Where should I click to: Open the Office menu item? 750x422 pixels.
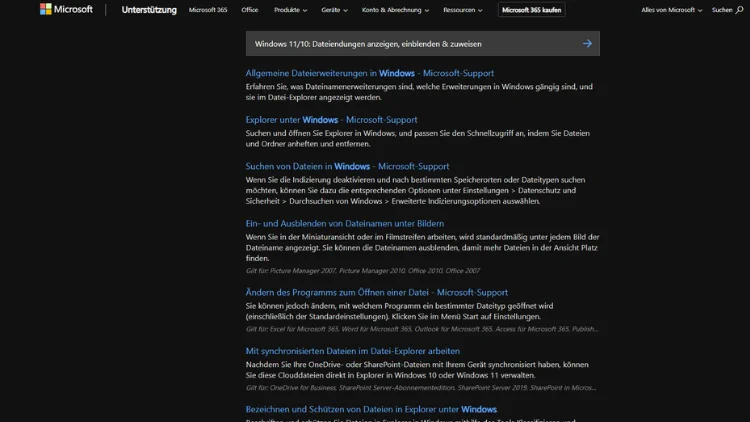250,10
